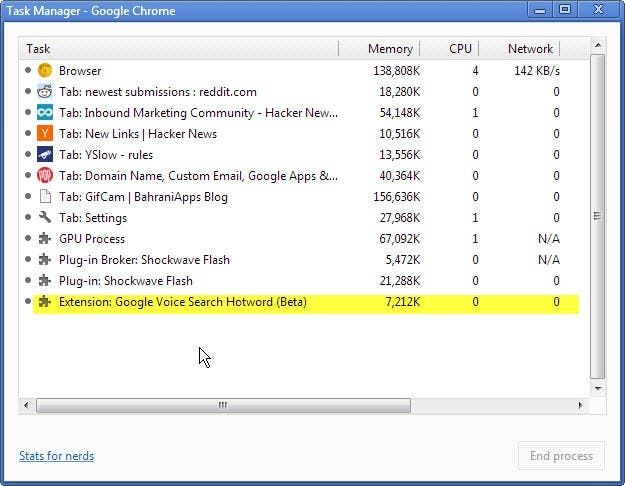
Task: Close the Task Manager window
Action: coord(598,10)
